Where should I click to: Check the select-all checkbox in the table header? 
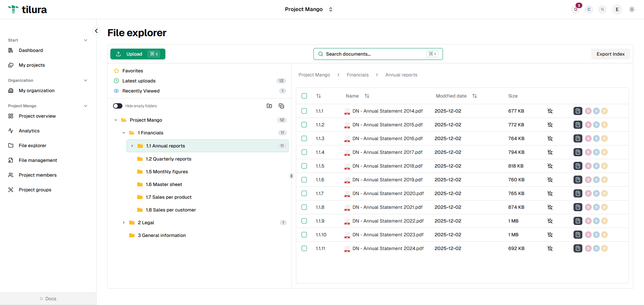click(x=304, y=96)
